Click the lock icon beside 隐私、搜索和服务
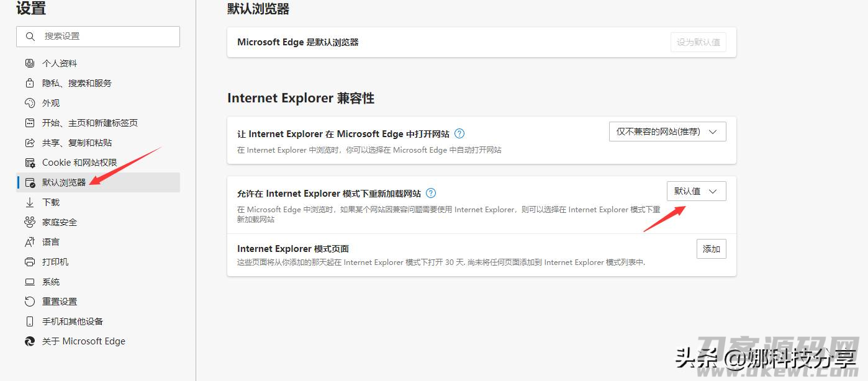The image size is (868, 381). (x=30, y=83)
